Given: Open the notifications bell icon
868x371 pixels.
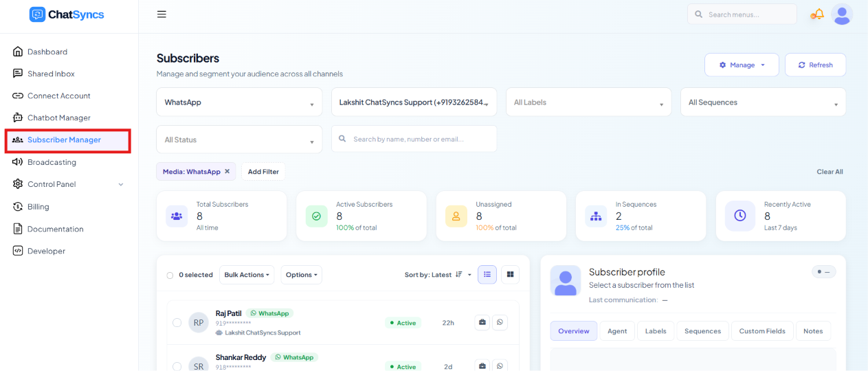Looking at the screenshot, I should click(818, 14).
